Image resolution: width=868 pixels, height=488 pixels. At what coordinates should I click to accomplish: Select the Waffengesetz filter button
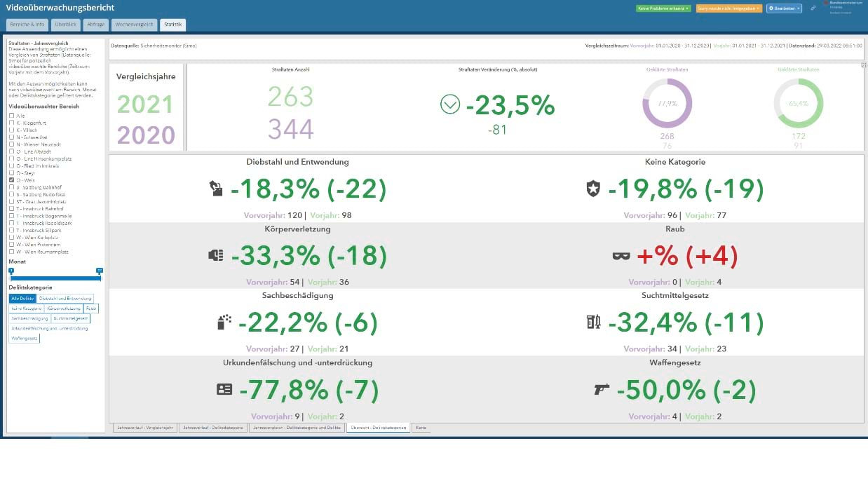25,339
